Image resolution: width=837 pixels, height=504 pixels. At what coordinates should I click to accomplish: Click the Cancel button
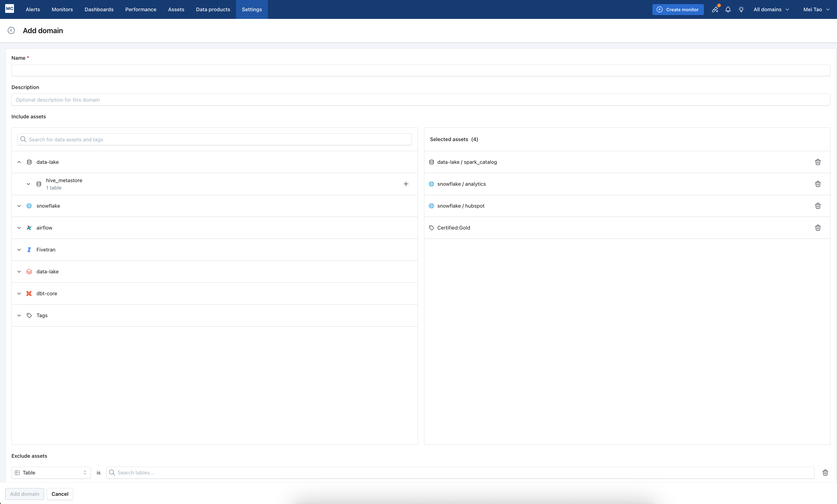pos(60,494)
